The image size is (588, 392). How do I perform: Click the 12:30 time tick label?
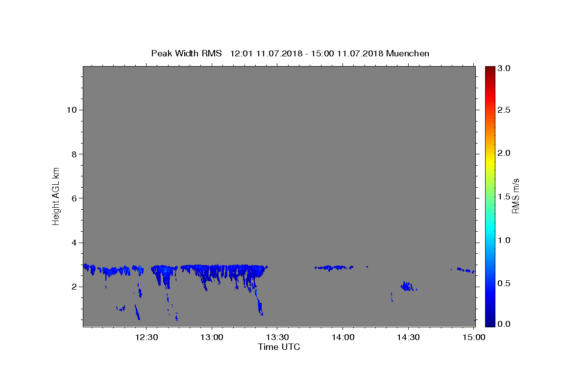[147, 337]
